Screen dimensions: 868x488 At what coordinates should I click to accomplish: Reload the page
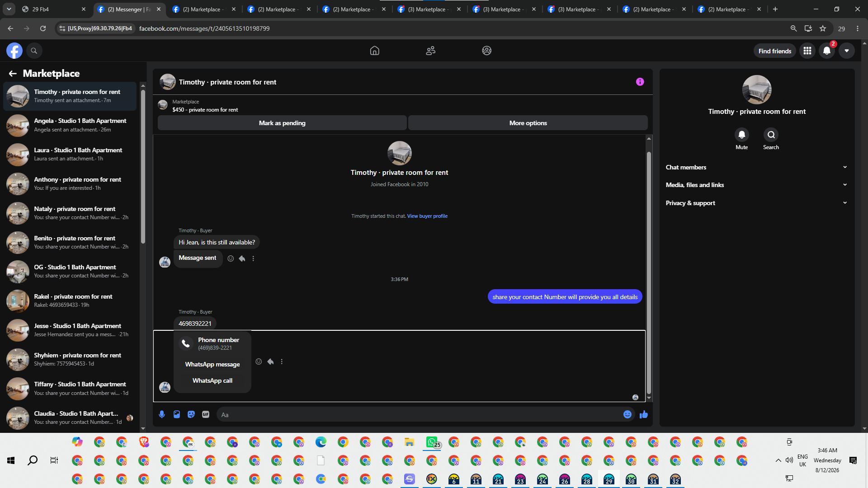[43, 28]
